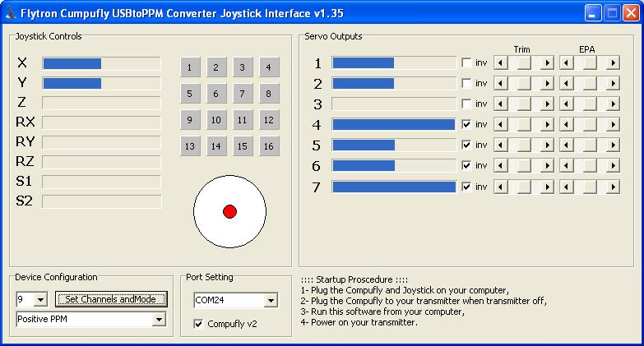Screen dimensions: 644x346
Task: Decrease Trim for servo output 5
Action: pyautogui.click(x=500, y=145)
